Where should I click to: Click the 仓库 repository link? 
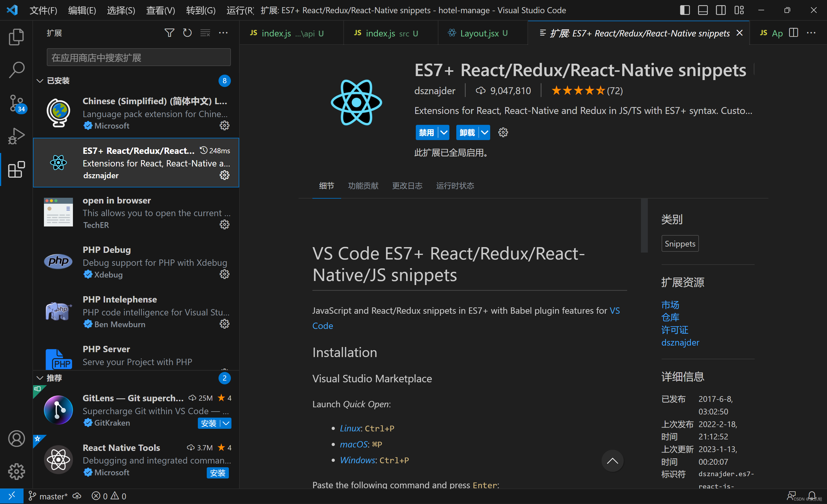(x=670, y=317)
